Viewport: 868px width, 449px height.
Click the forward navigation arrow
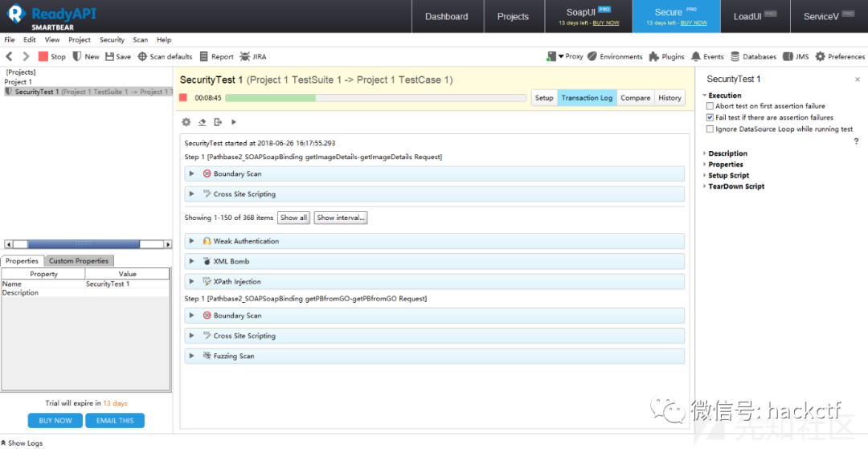point(26,56)
